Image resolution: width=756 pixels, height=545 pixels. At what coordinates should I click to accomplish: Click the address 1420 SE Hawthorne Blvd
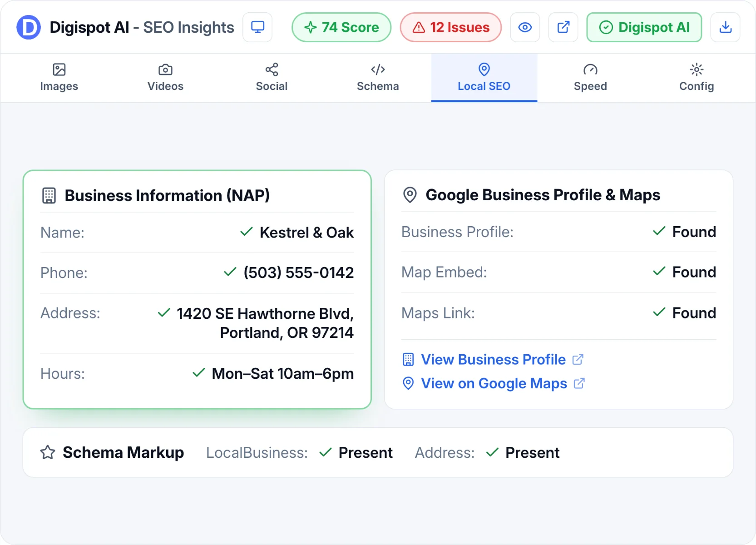pos(265,323)
